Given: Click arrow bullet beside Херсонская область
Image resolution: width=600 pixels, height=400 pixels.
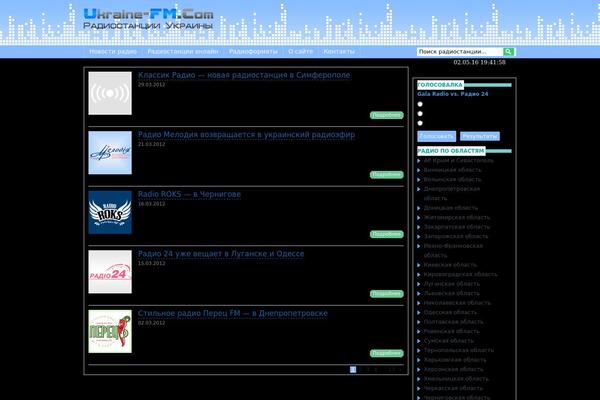Looking at the screenshot, I should (x=419, y=369).
